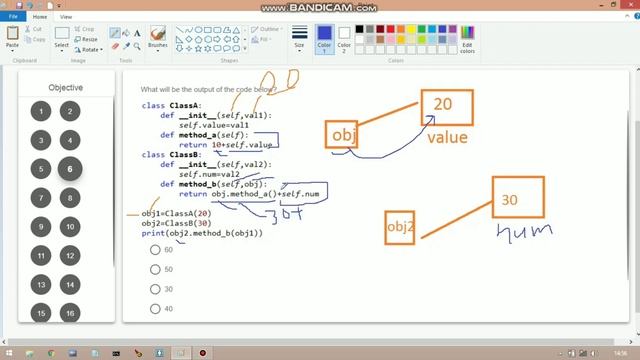This screenshot has width=640, height=360.
Task: Select the Eraser tool
Action: [x=115, y=46]
